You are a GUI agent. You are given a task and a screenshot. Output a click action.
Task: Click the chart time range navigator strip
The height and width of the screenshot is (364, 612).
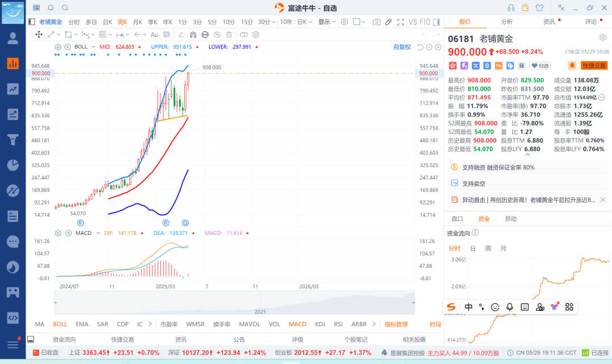(x=234, y=303)
